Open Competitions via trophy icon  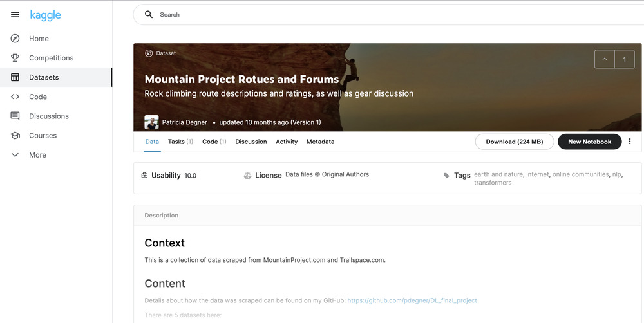[15, 58]
